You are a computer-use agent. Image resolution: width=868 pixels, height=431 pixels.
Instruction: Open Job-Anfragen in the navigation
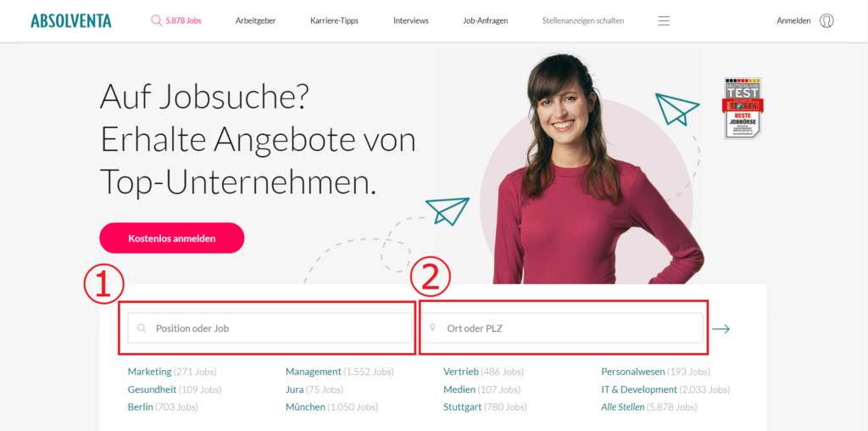486,21
